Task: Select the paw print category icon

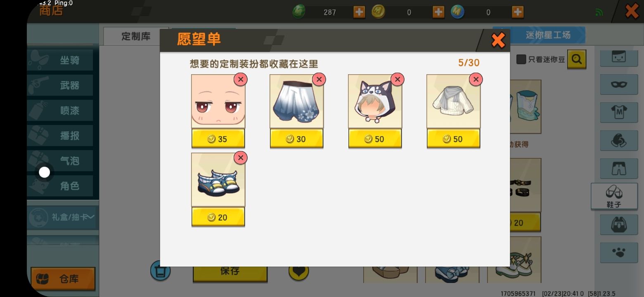Action: click(x=619, y=252)
